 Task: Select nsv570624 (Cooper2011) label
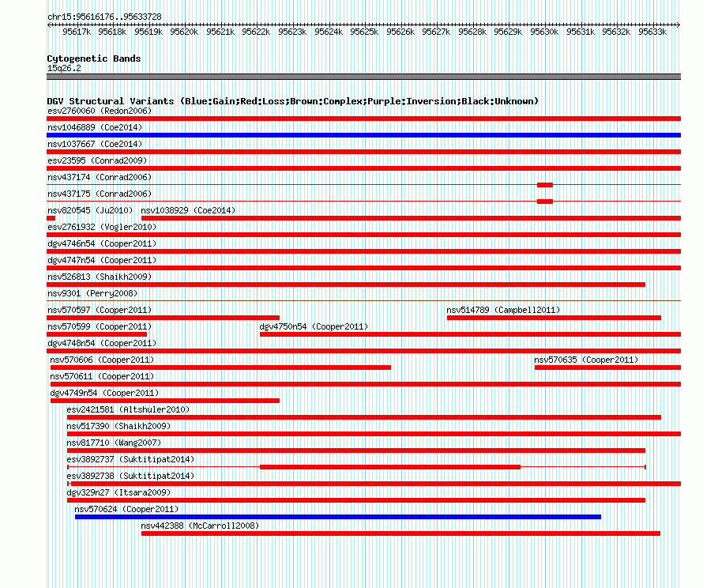tap(126, 509)
